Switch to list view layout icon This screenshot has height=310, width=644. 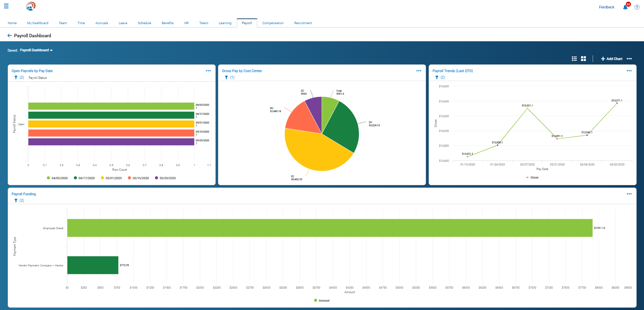(574, 59)
